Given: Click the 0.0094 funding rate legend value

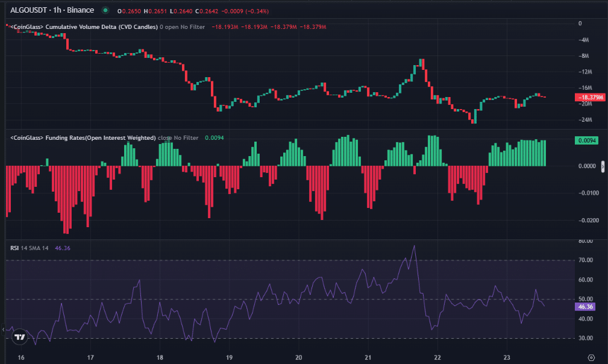Looking at the screenshot, I should coord(215,138).
